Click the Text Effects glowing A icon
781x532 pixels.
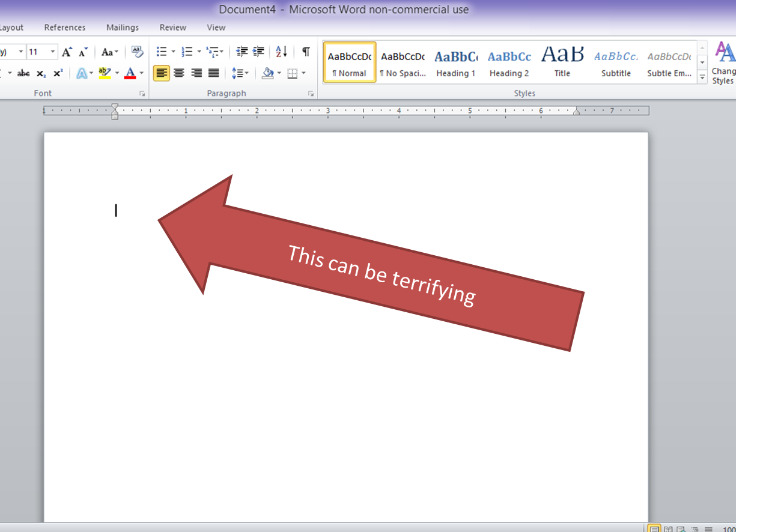tap(81, 73)
